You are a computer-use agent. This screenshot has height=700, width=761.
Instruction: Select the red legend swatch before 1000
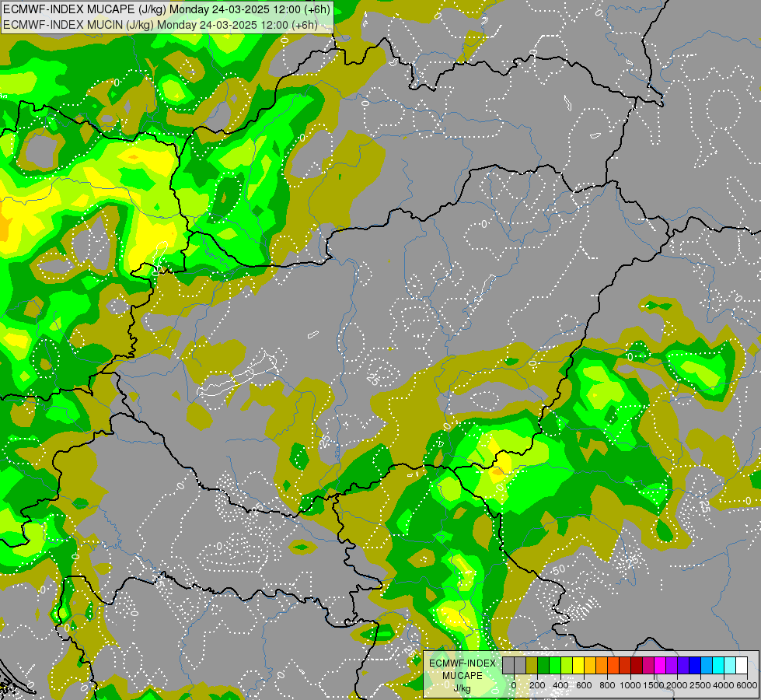tap(626, 666)
